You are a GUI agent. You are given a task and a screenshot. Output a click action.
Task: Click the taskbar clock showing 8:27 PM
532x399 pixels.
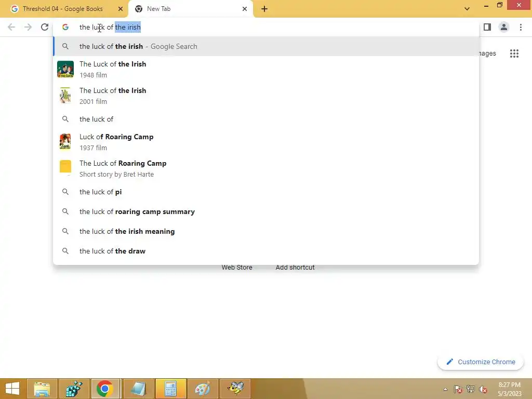[x=509, y=389]
